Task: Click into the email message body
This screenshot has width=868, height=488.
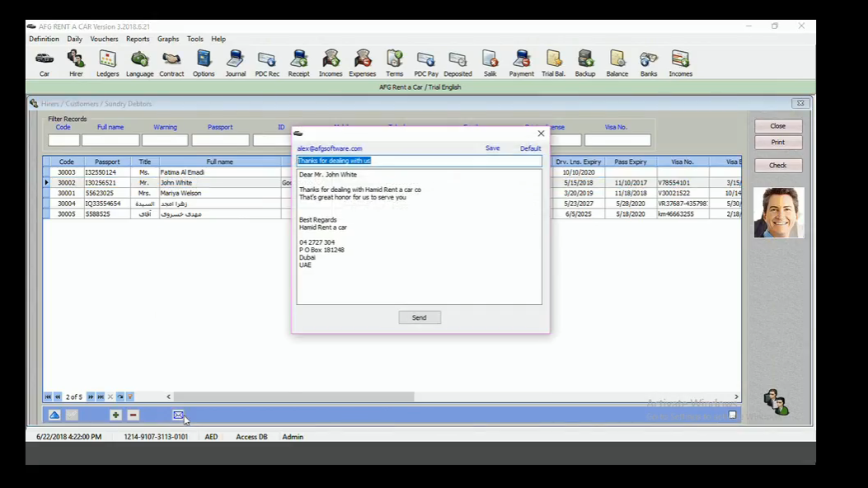Action: 419,237
